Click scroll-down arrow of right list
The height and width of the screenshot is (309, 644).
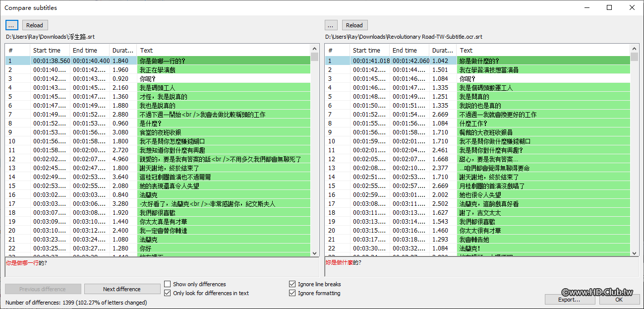pyautogui.click(x=635, y=253)
